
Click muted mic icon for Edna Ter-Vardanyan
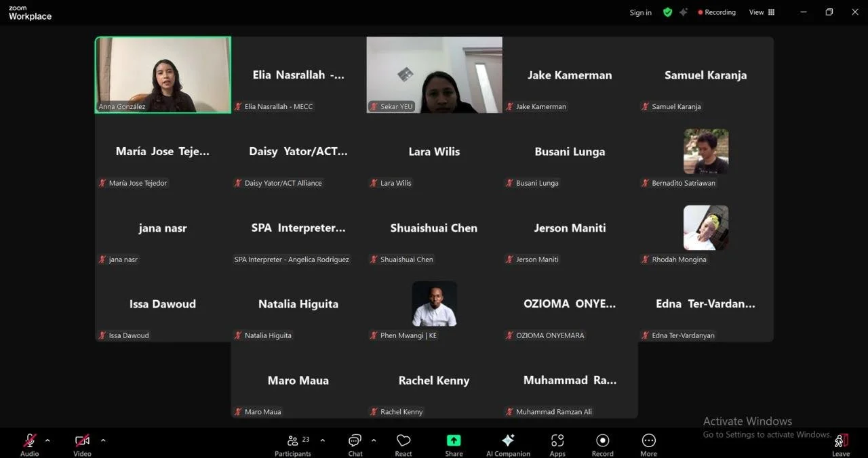tap(645, 335)
